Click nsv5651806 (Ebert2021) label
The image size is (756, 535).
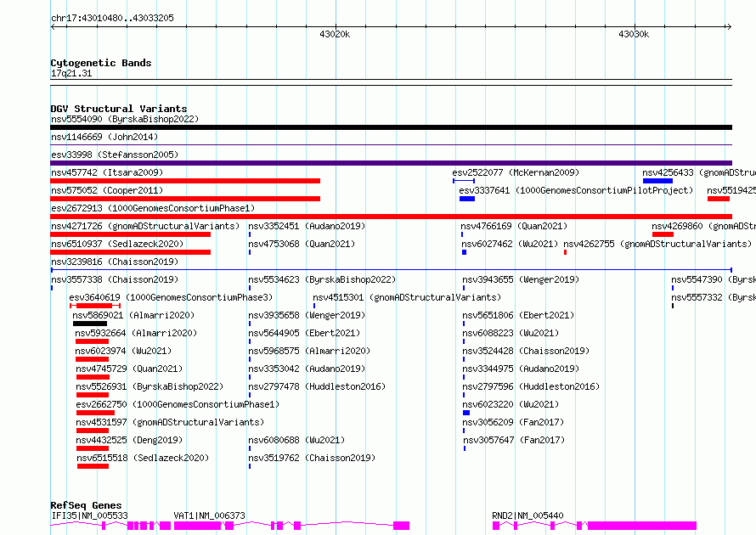(518, 315)
